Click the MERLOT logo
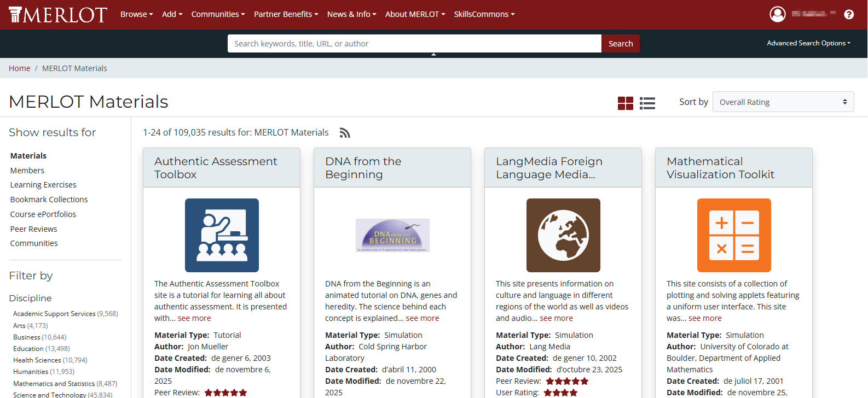This screenshot has height=398, width=868. click(58, 15)
